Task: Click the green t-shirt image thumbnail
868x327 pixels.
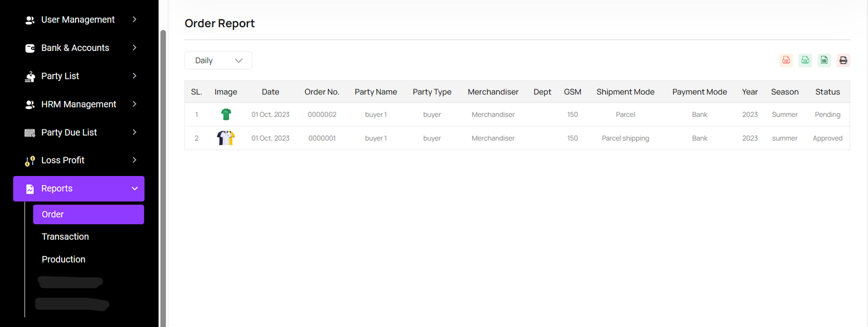Action: [x=226, y=115]
